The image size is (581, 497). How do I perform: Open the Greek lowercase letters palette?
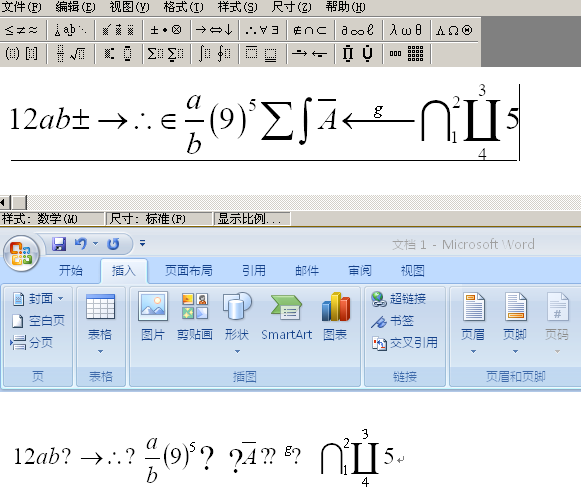pos(406,30)
